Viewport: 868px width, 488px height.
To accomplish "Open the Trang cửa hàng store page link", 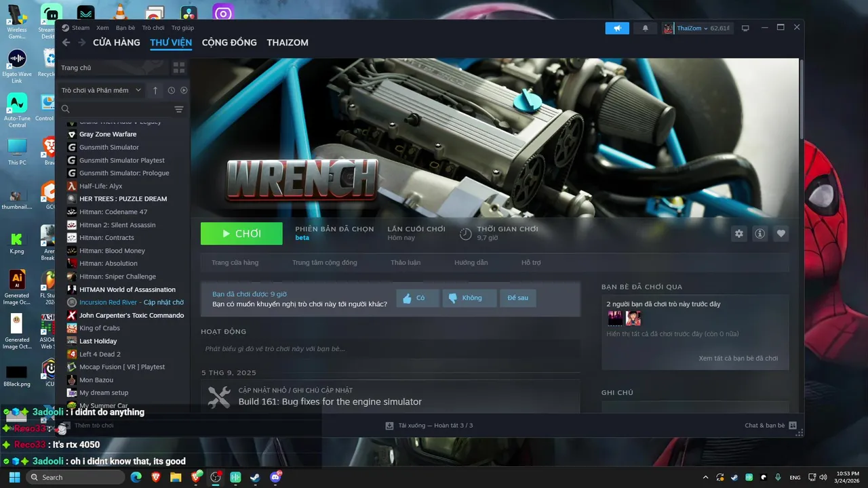I will coord(235,262).
